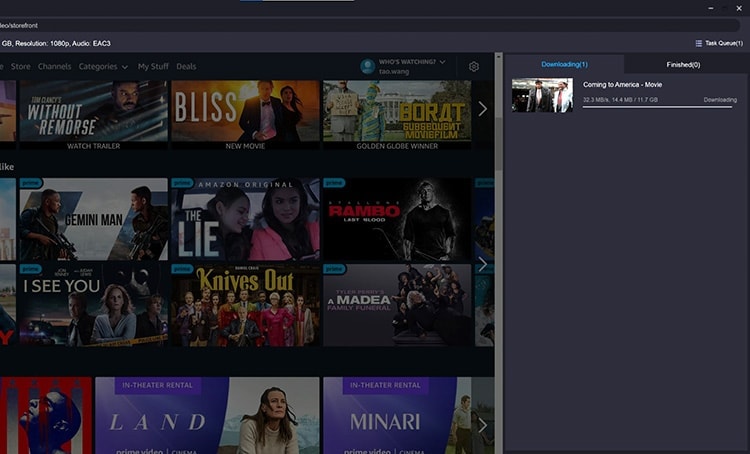Advance the featured carousel with right arrow
Viewport: 750px width, 454px height.
[x=483, y=109]
